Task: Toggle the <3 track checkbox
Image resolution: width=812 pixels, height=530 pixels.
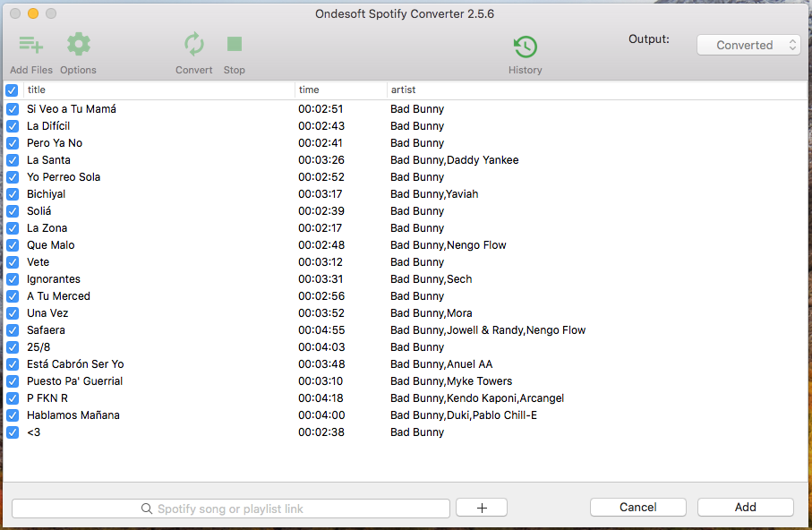Action: 13,432
